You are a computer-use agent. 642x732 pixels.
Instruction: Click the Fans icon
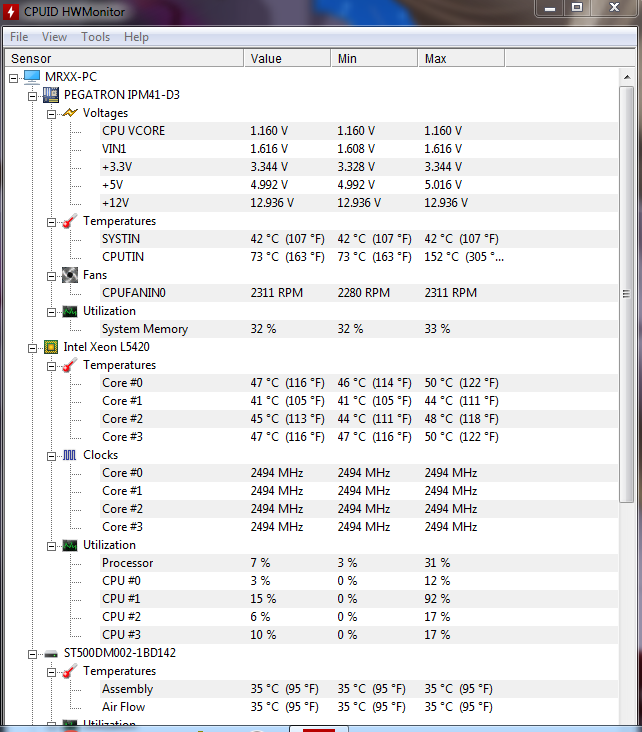click(x=70, y=275)
